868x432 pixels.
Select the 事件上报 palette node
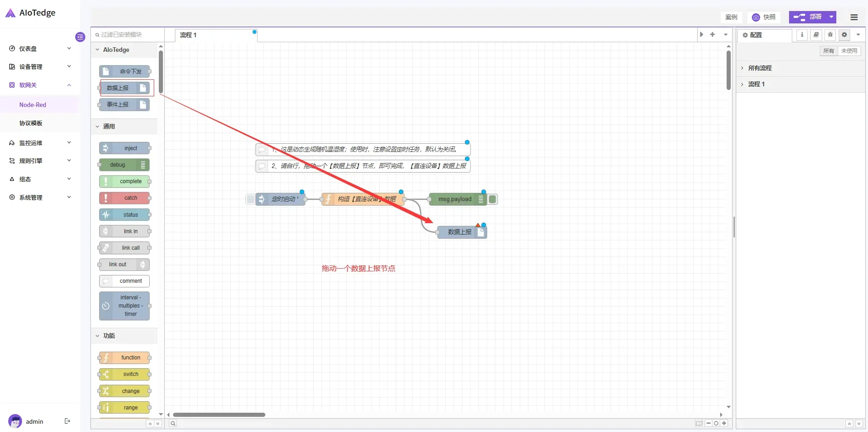click(x=124, y=105)
